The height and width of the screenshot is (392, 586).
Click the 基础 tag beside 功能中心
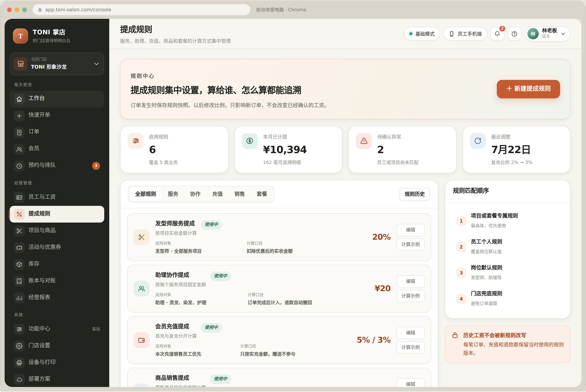click(96, 329)
